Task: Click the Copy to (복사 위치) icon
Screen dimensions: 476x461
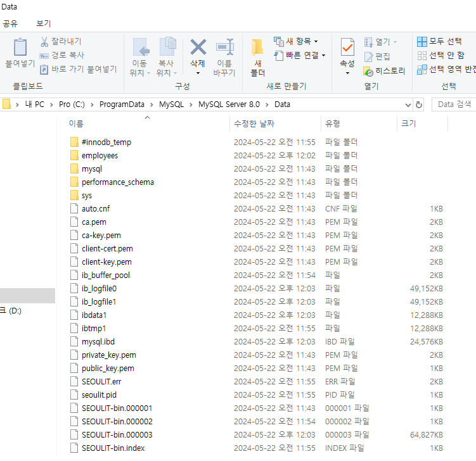Action: pyautogui.click(x=168, y=47)
